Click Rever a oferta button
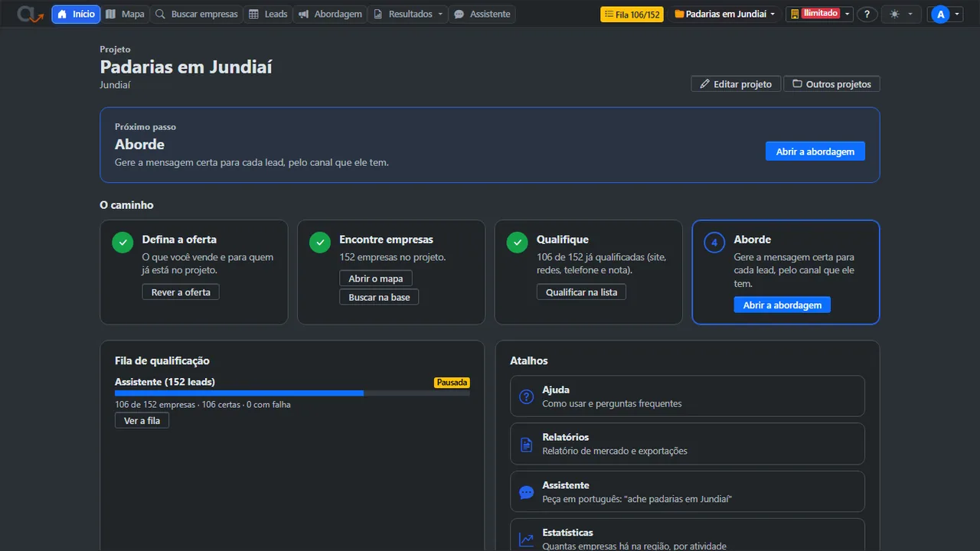This screenshot has width=980, height=551. (x=181, y=292)
